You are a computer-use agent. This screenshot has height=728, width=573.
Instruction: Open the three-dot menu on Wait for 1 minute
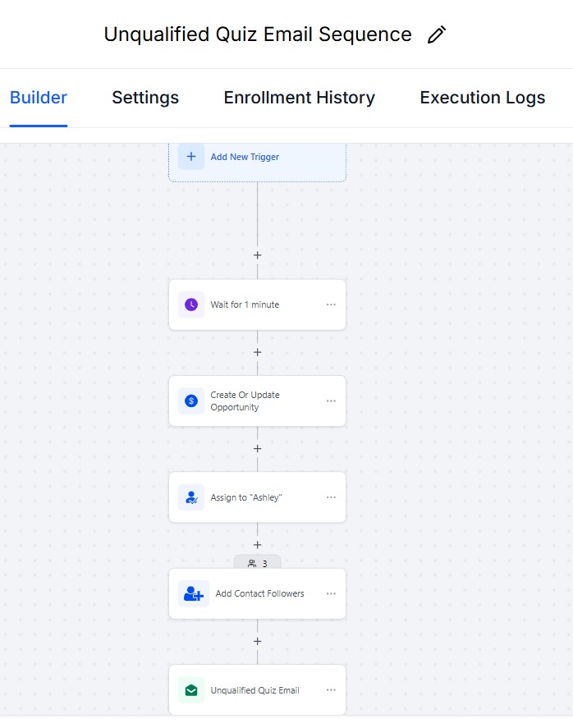tap(331, 304)
